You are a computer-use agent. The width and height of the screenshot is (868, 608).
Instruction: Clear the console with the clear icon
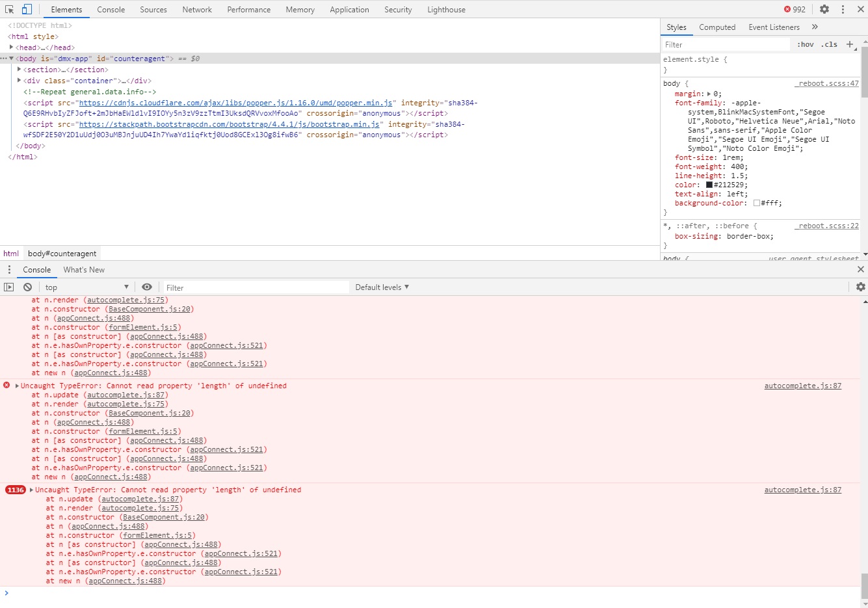(x=27, y=287)
